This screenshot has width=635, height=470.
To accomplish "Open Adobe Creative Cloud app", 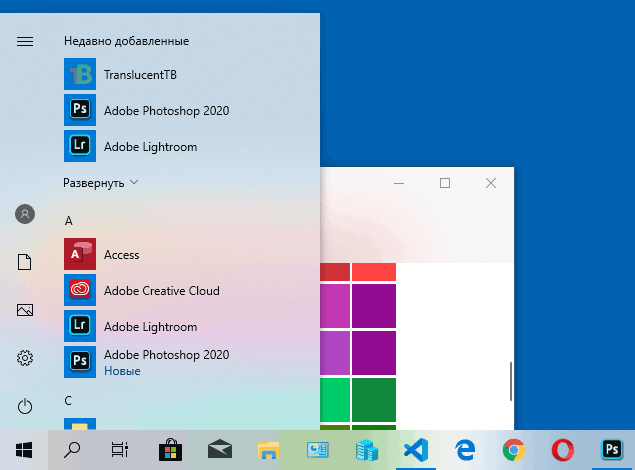I will click(x=161, y=291).
